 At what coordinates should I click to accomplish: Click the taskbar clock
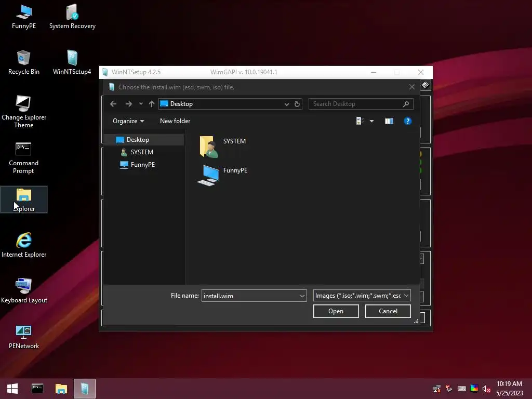click(x=510, y=389)
